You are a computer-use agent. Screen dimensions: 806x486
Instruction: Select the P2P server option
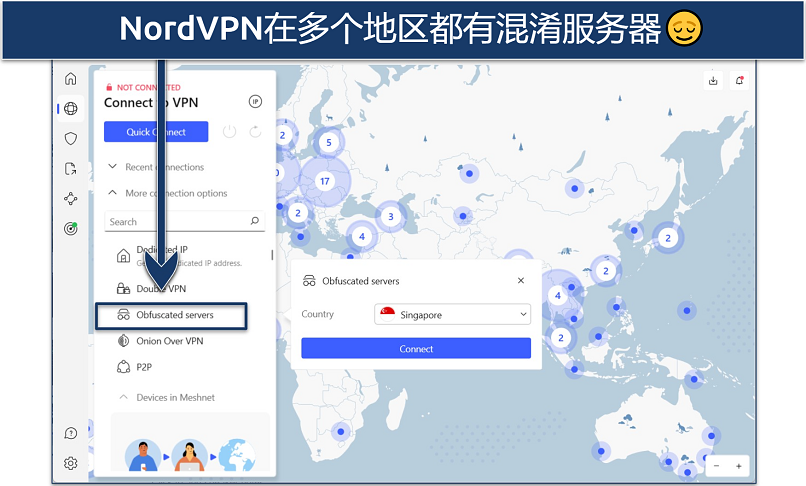[x=143, y=367]
